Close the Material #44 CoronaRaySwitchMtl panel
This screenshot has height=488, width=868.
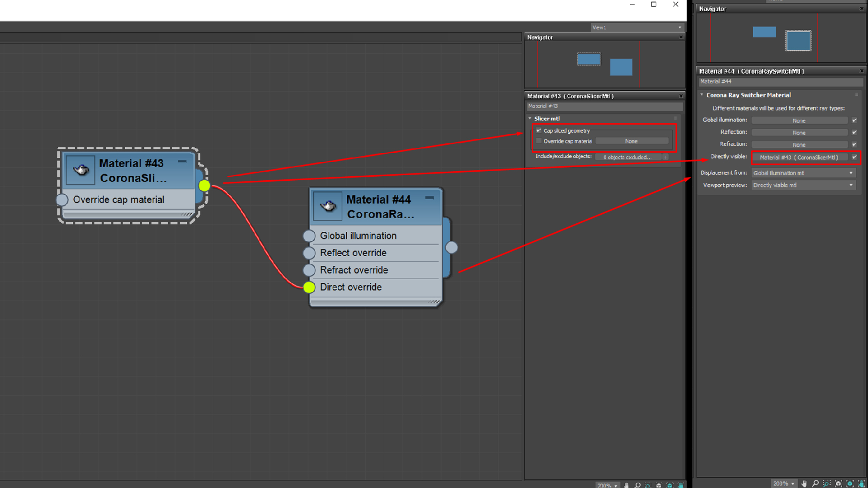(x=862, y=71)
